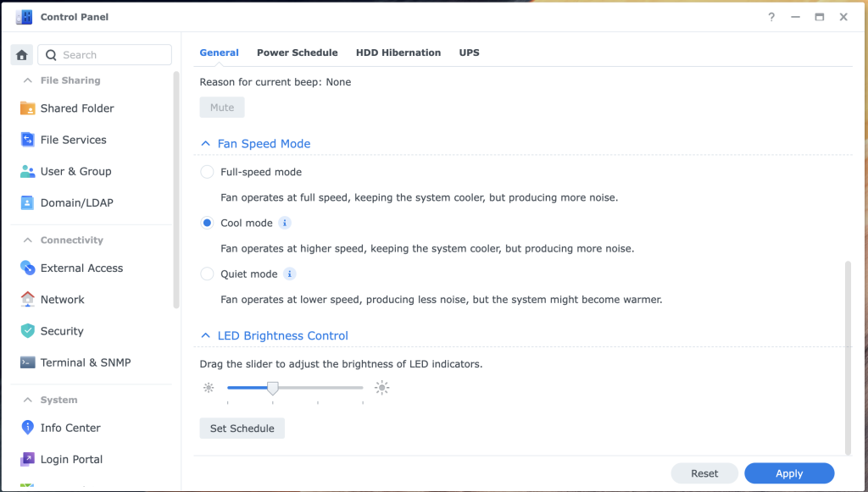Viewport: 868px width, 492px height.
Task: Open the Info Center icon
Action: [x=27, y=428]
